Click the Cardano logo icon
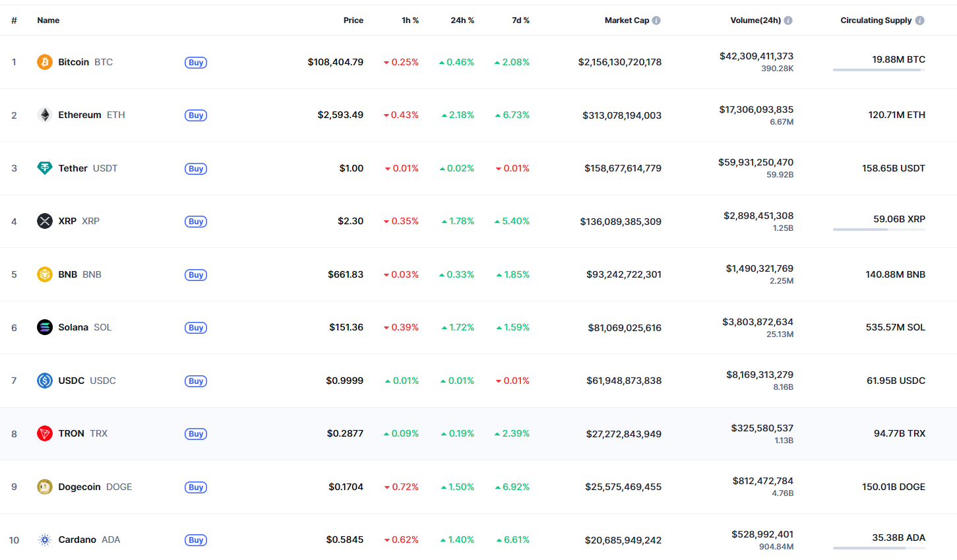This screenshot has height=560, width=957. click(x=45, y=540)
